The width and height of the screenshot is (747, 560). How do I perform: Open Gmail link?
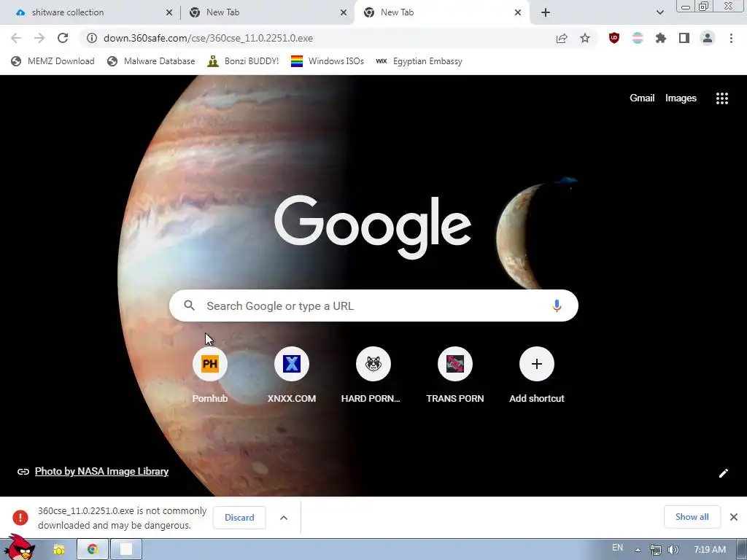point(642,98)
